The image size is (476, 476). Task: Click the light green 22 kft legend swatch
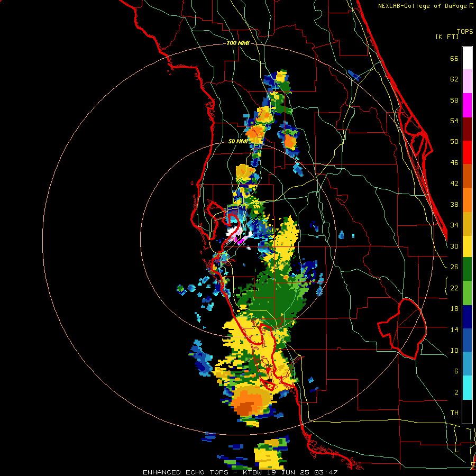(x=467, y=292)
